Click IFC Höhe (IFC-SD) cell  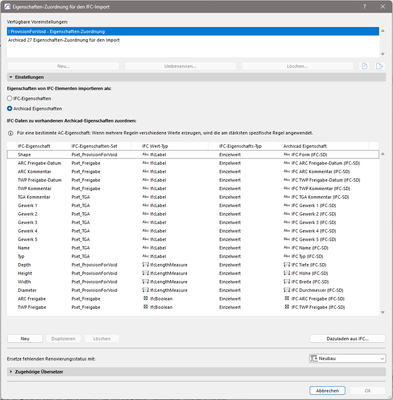[x=310, y=273]
